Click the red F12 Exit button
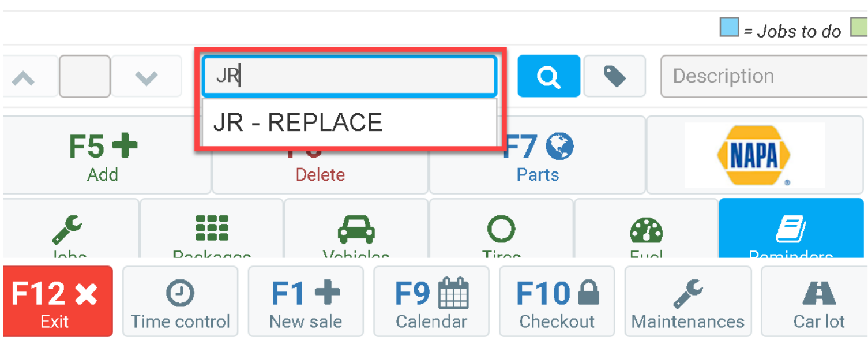This screenshot has height=359, width=868. click(x=55, y=301)
